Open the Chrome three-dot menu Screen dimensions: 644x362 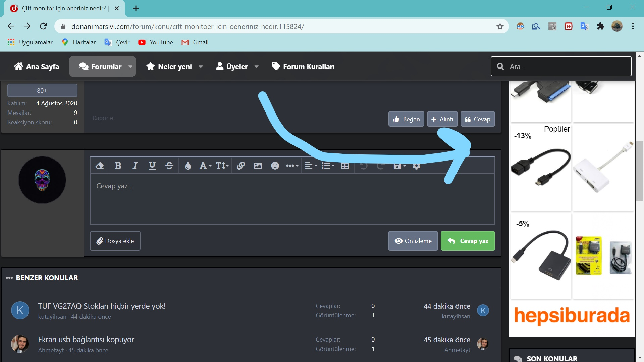[633, 26]
